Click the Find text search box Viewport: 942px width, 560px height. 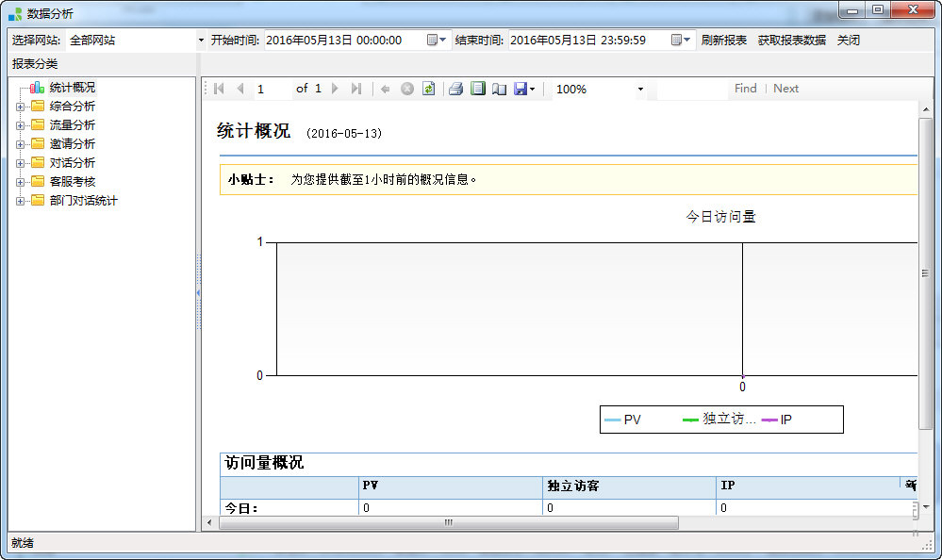pos(692,89)
